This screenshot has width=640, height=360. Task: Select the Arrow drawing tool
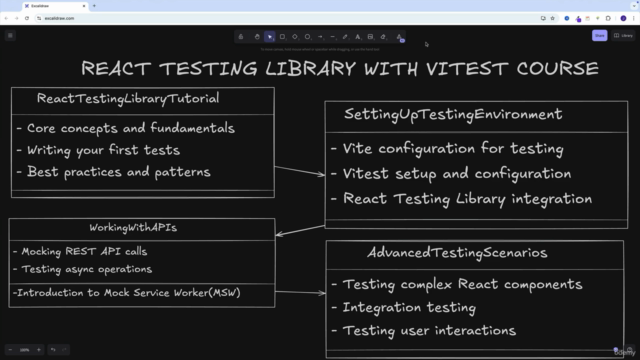pyautogui.click(x=320, y=37)
